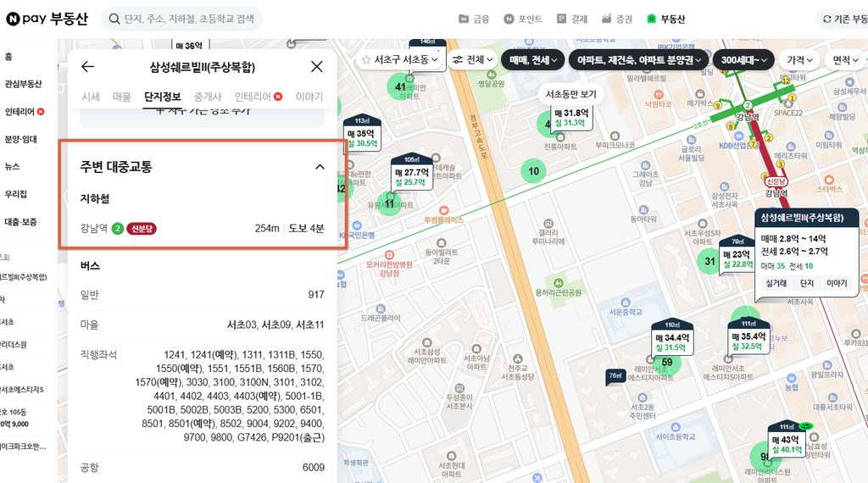Switch to the 인테리어 tab in panel
Image resolution: width=868 pixels, height=483 pixels.
[x=258, y=97]
